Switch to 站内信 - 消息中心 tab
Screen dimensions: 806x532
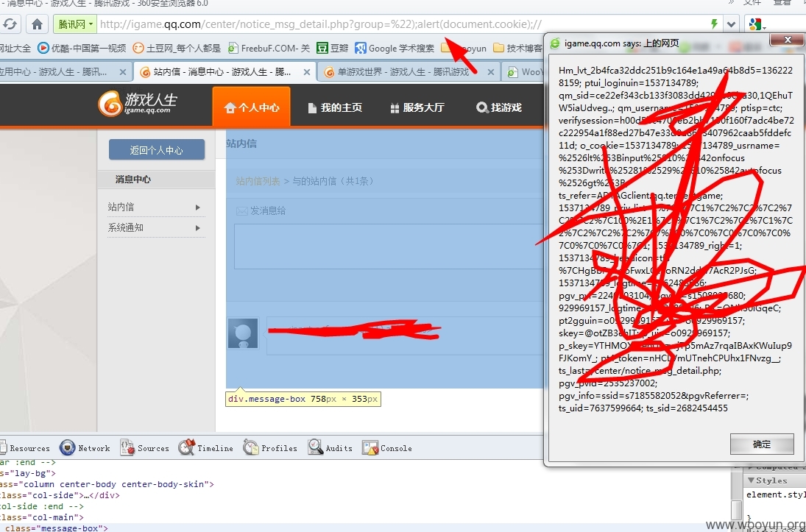224,72
